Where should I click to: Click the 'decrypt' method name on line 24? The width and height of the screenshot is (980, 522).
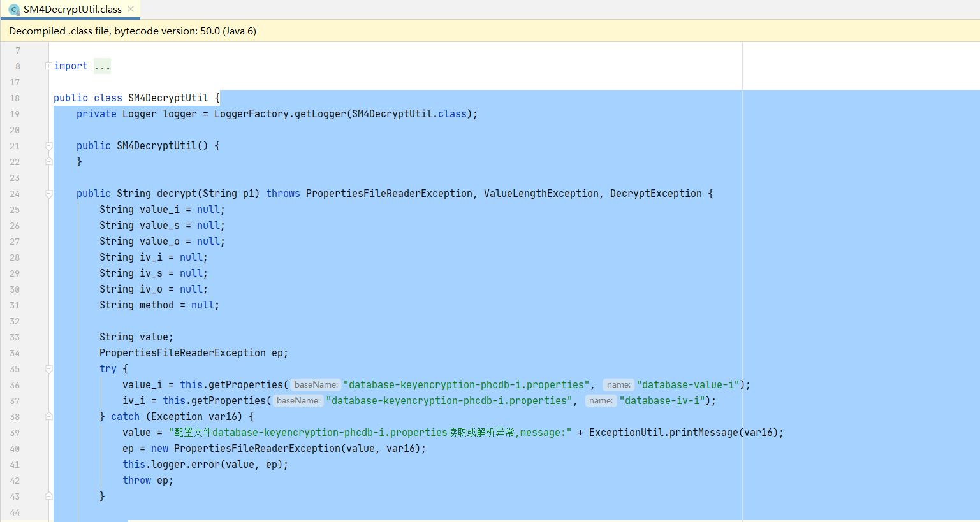click(177, 194)
